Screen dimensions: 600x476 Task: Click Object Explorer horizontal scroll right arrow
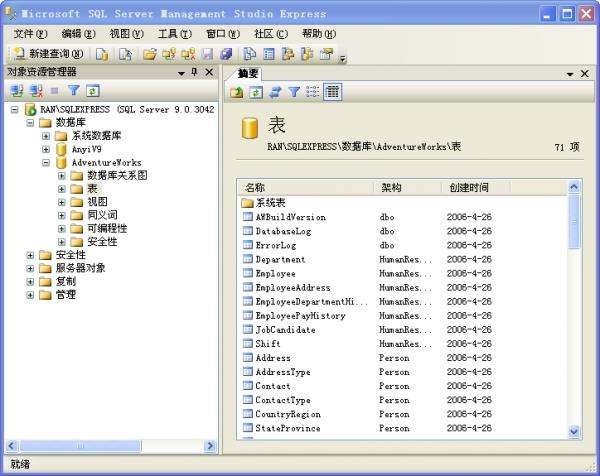tap(210, 446)
